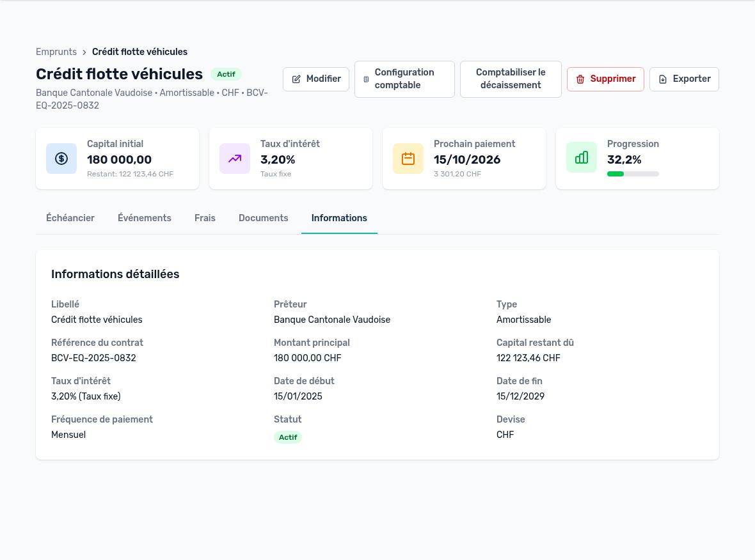Click the trending arrow icon for Taux d'intérêt

(x=234, y=159)
